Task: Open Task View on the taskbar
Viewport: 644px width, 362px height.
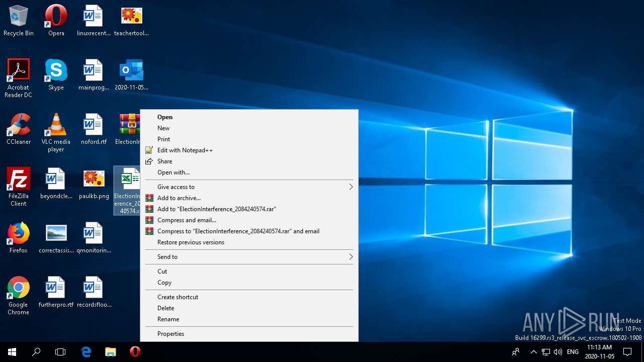Action: coord(60,352)
